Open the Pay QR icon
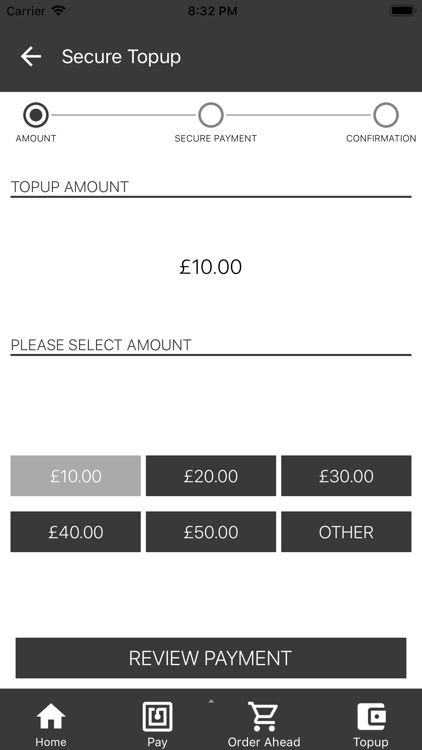Viewport: 422px width, 750px height. [x=157, y=717]
